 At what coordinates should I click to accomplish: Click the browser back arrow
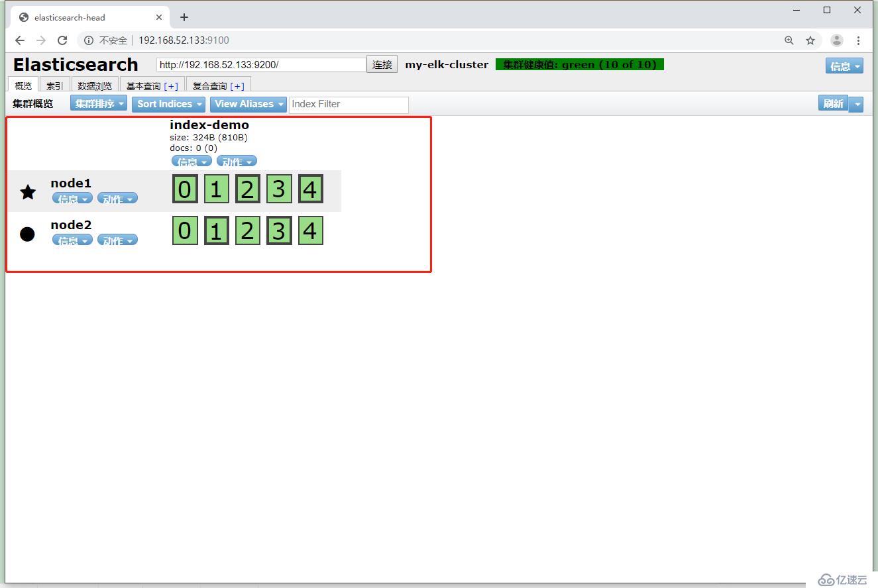click(x=20, y=40)
